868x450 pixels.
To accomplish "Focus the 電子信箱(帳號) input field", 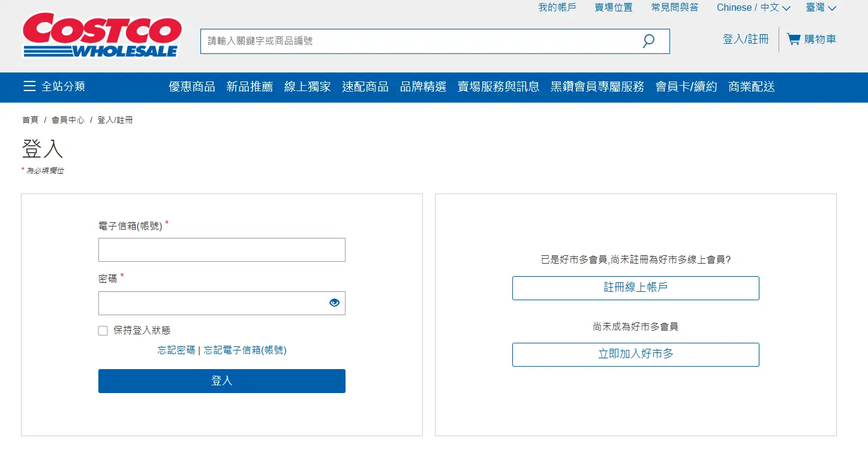I will click(222, 250).
